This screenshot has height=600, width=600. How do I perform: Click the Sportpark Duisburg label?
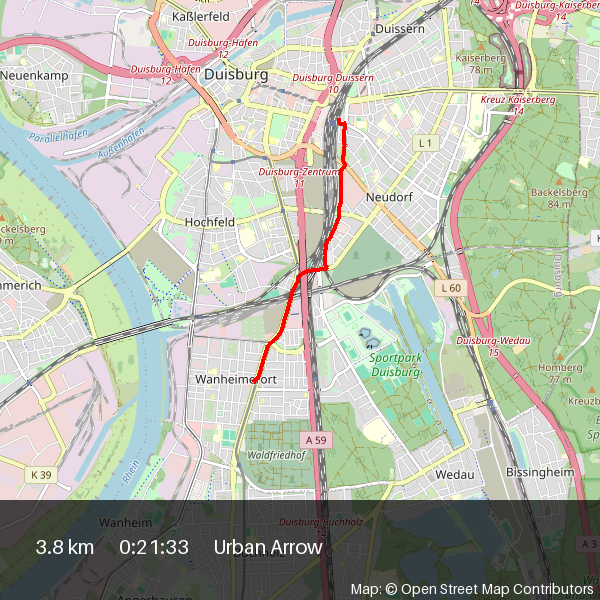[395, 365]
